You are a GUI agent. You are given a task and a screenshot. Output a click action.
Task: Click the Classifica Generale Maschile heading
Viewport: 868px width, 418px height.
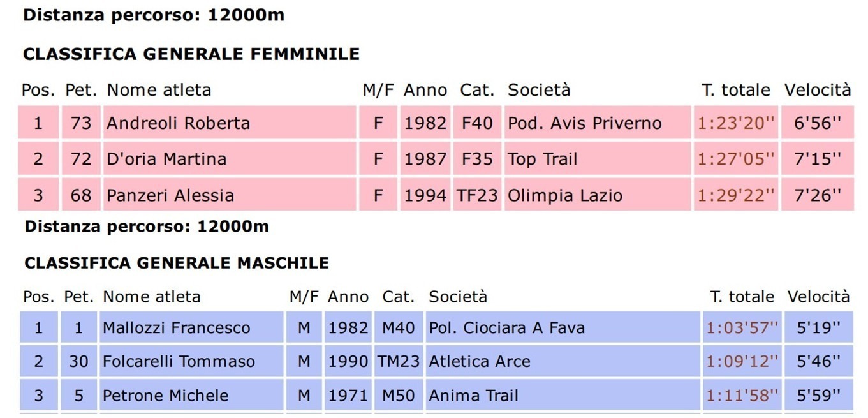tap(177, 263)
